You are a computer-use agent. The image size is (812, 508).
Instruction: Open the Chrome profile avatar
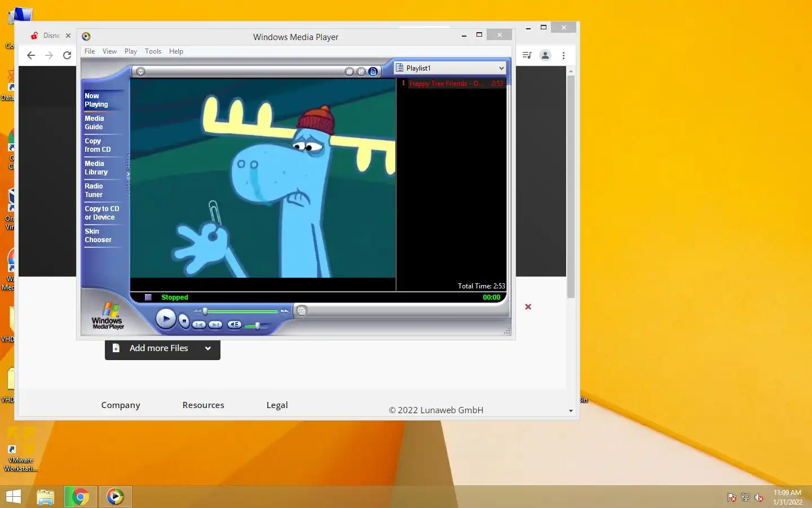(545, 55)
